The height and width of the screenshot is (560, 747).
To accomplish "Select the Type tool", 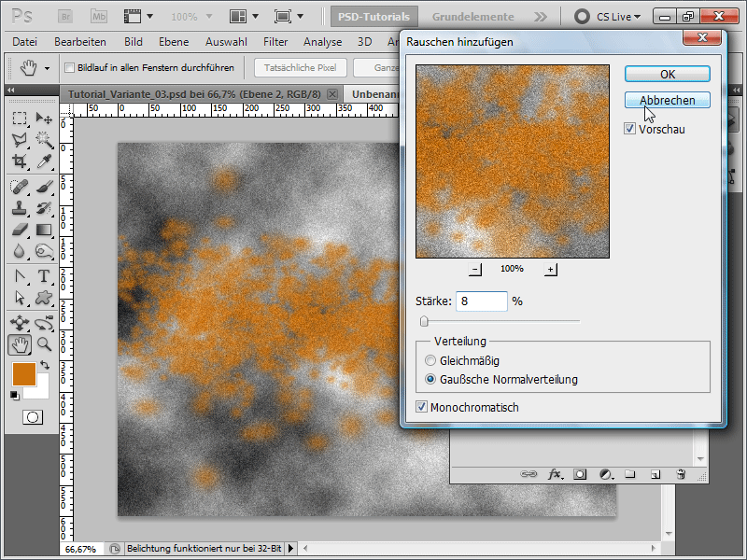I will pos(43,276).
